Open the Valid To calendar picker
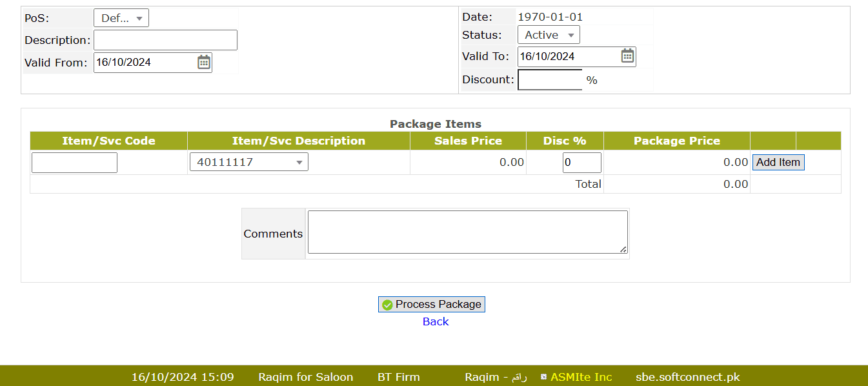 pyautogui.click(x=627, y=56)
